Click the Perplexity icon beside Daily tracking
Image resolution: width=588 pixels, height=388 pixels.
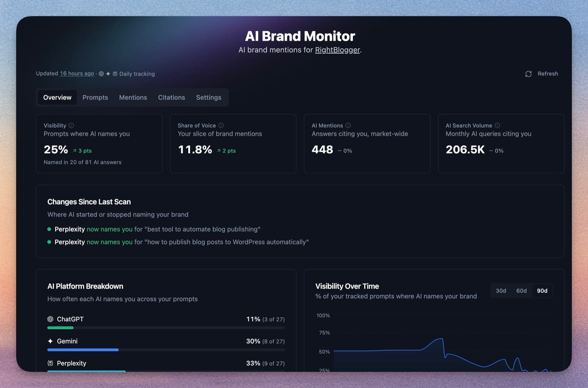click(x=115, y=74)
